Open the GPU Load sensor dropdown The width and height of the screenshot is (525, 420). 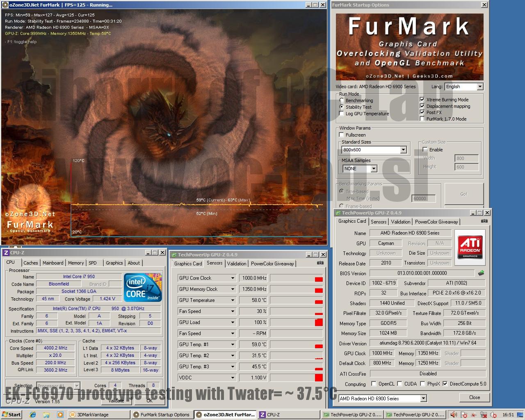233,322
